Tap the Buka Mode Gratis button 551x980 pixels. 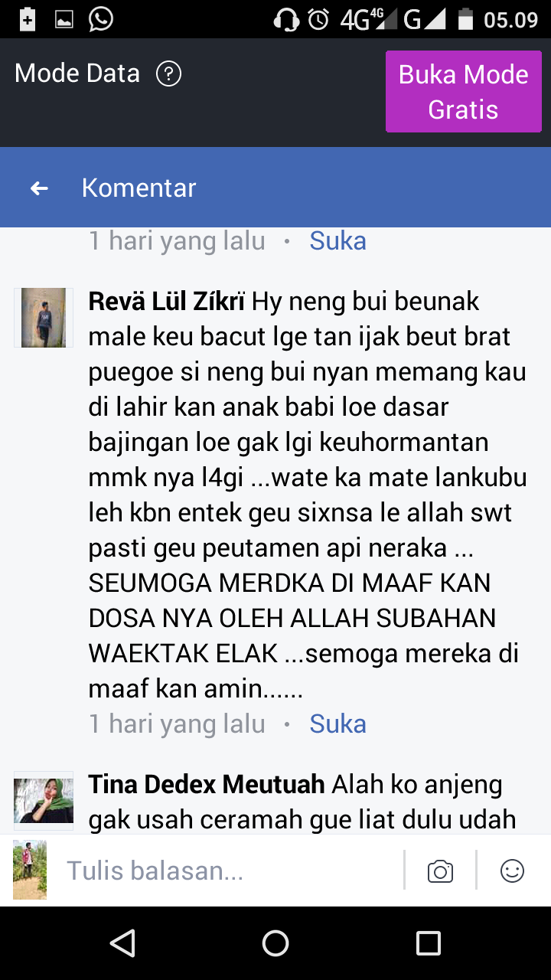[464, 92]
